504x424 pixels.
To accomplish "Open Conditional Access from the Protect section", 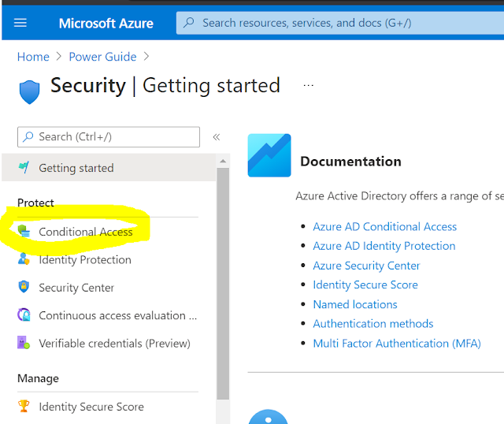I will 86,232.
